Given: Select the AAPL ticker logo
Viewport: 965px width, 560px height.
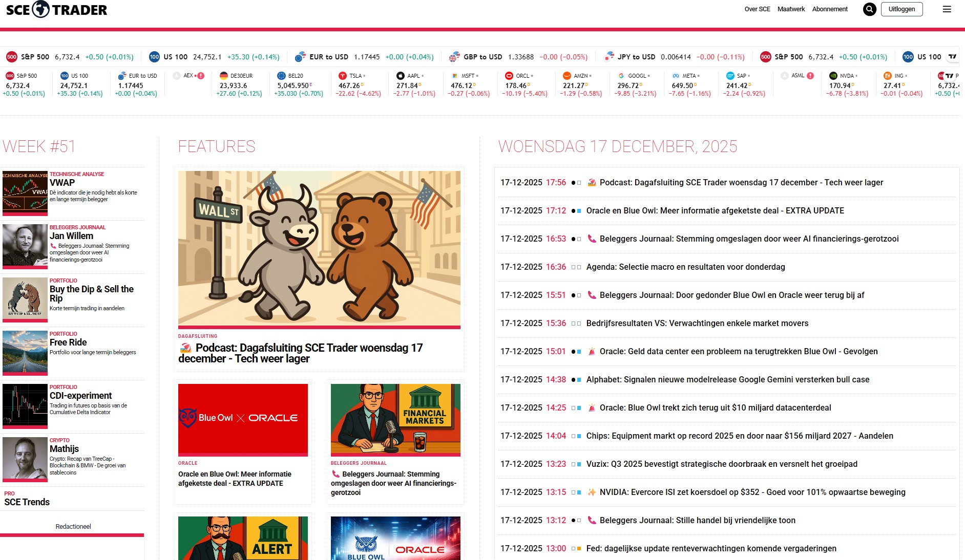Looking at the screenshot, I should [401, 76].
